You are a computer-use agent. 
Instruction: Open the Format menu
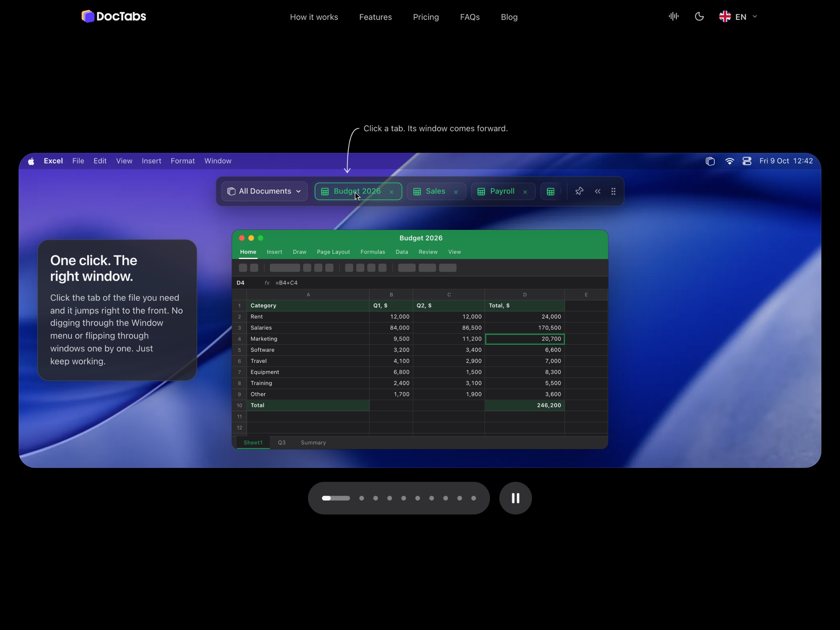point(183,161)
